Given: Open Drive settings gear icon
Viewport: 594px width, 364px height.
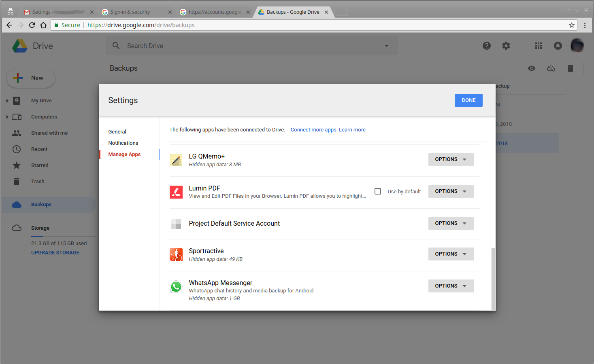Looking at the screenshot, I should pos(506,46).
